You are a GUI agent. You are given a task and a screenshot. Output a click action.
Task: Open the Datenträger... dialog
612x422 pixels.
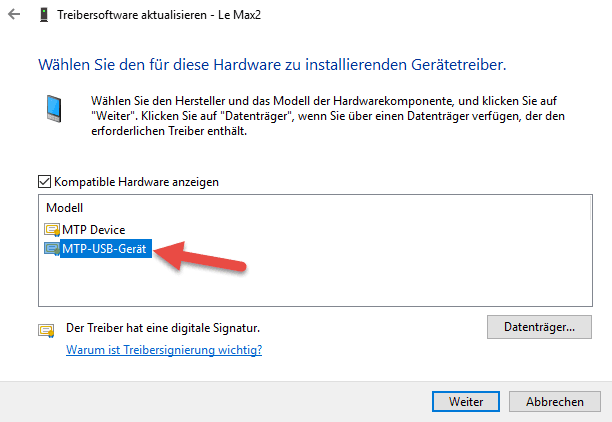(539, 327)
